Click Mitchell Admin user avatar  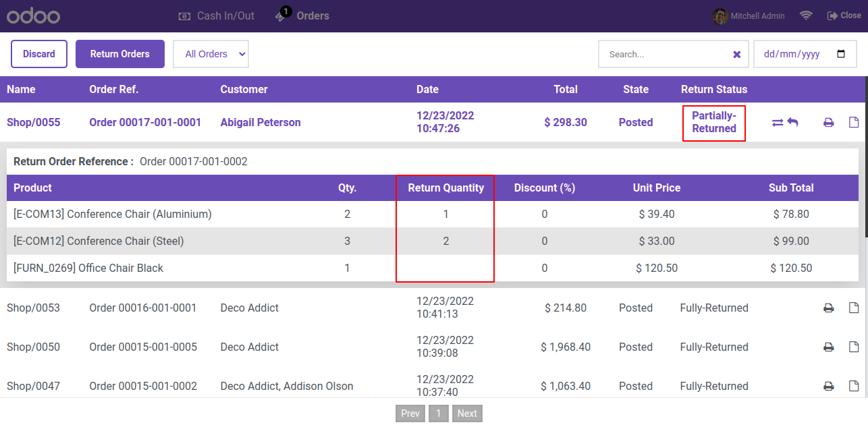pyautogui.click(x=720, y=16)
